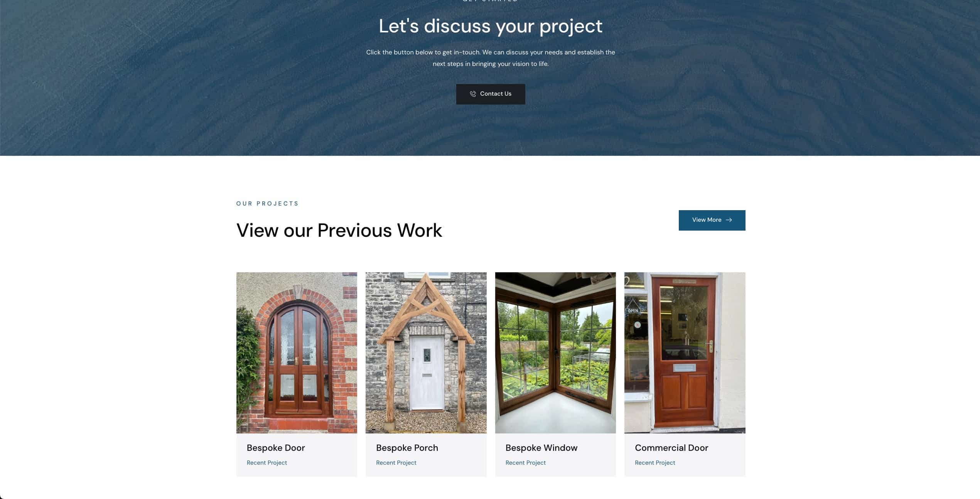Click the View our Previous Work heading
Viewport: 980px width, 499px height.
point(339,230)
